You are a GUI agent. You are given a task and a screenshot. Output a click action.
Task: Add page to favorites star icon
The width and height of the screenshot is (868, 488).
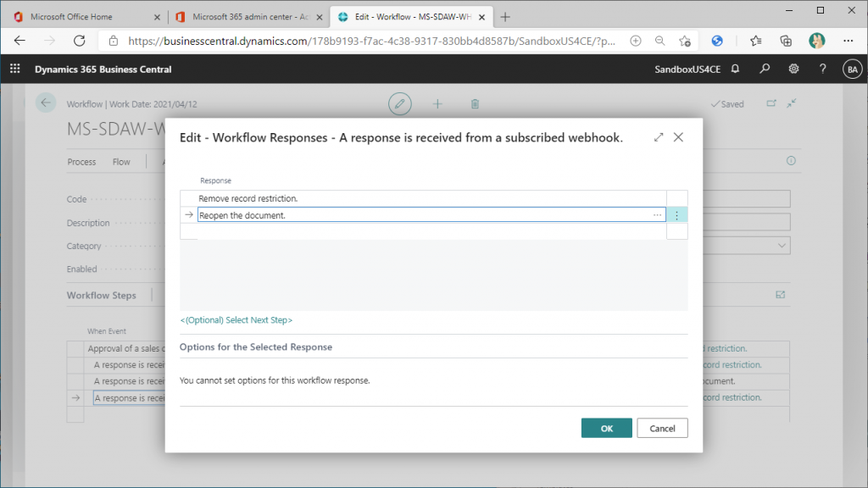(685, 41)
